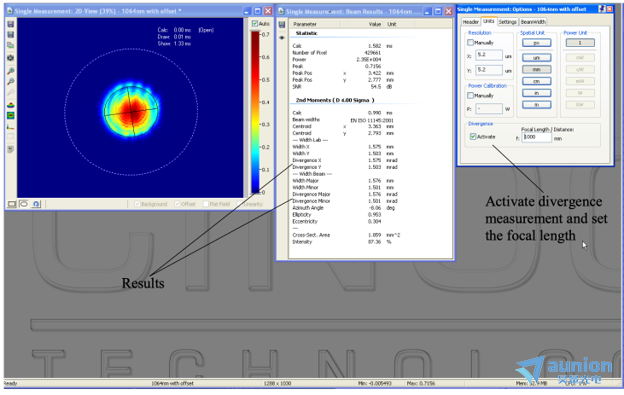This screenshot has width=624, height=395.
Task: Uncheck the Auto color scale checkbox
Action: tap(255, 24)
